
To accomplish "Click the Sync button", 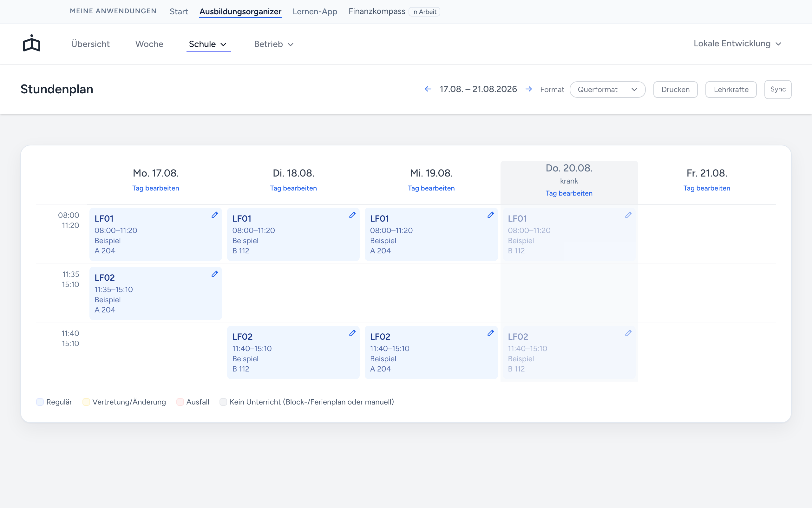I will tap(778, 89).
